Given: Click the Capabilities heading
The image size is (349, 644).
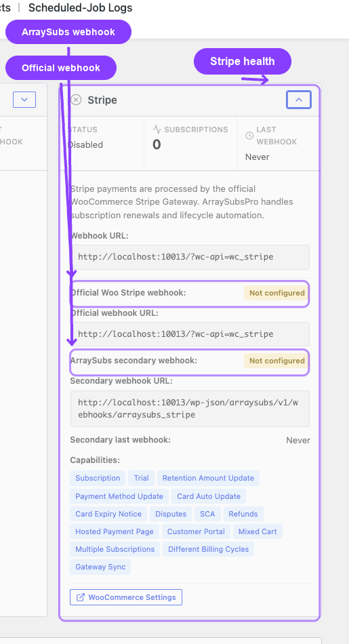Looking at the screenshot, I should point(95,460).
